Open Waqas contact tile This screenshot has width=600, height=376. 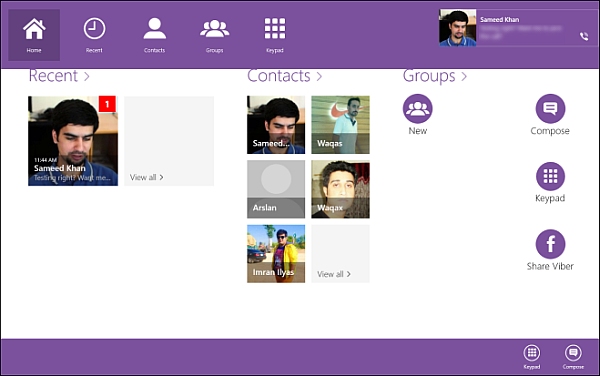[x=341, y=125]
